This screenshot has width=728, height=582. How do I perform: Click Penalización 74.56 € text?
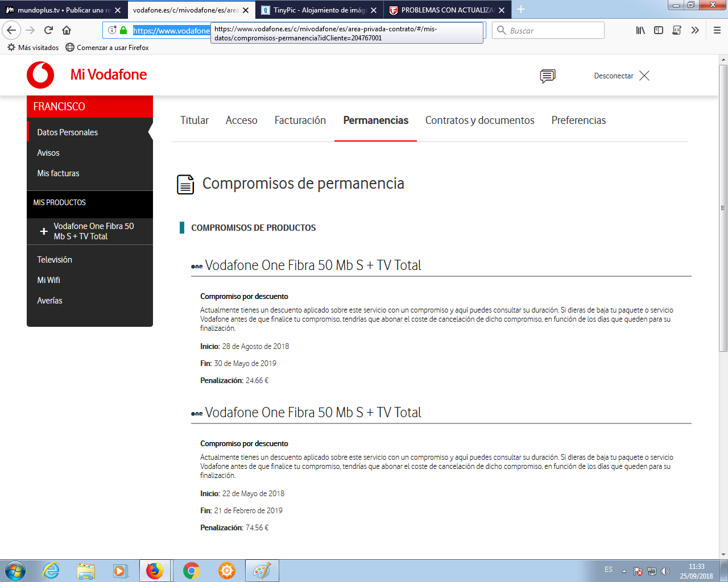coord(234,528)
